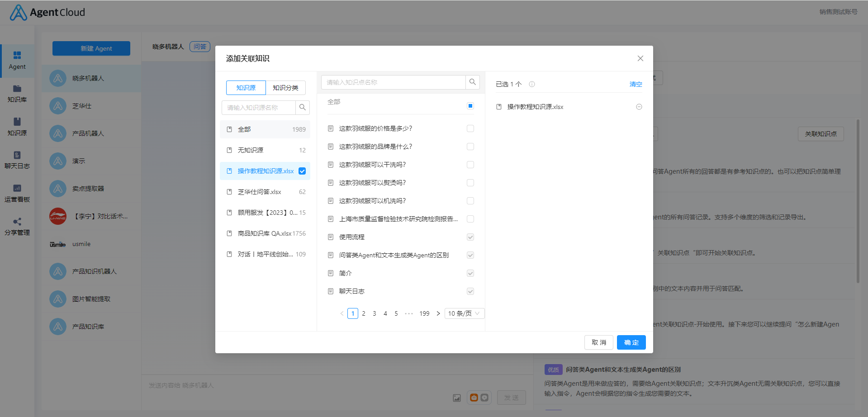The image size is (868, 417).
Task: Click search icon in knowledge source search box
Action: tap(303, 107)
